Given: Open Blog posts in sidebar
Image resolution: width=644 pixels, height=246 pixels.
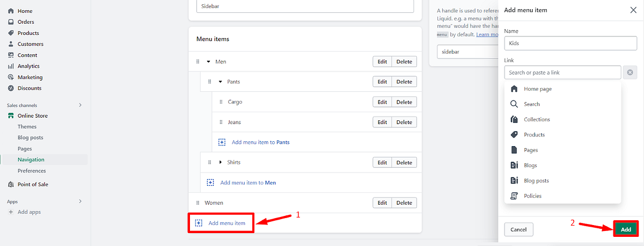Looking at the screenshot, I should coord(30,138).
